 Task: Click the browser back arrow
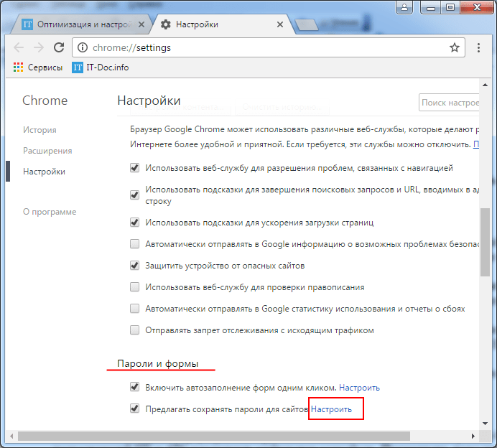point(19,48)
